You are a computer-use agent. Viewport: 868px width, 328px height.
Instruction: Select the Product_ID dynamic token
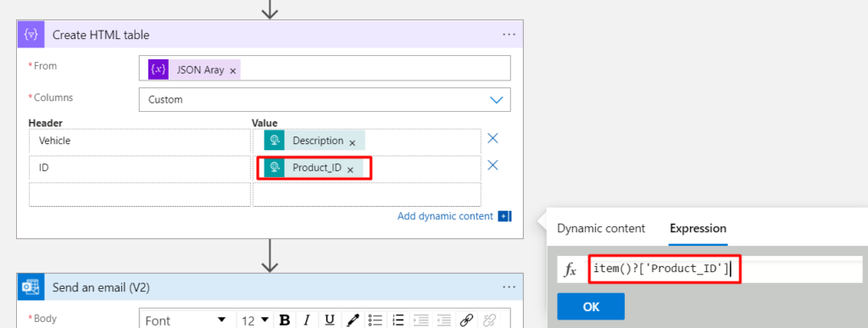click(x=314, y=168)
